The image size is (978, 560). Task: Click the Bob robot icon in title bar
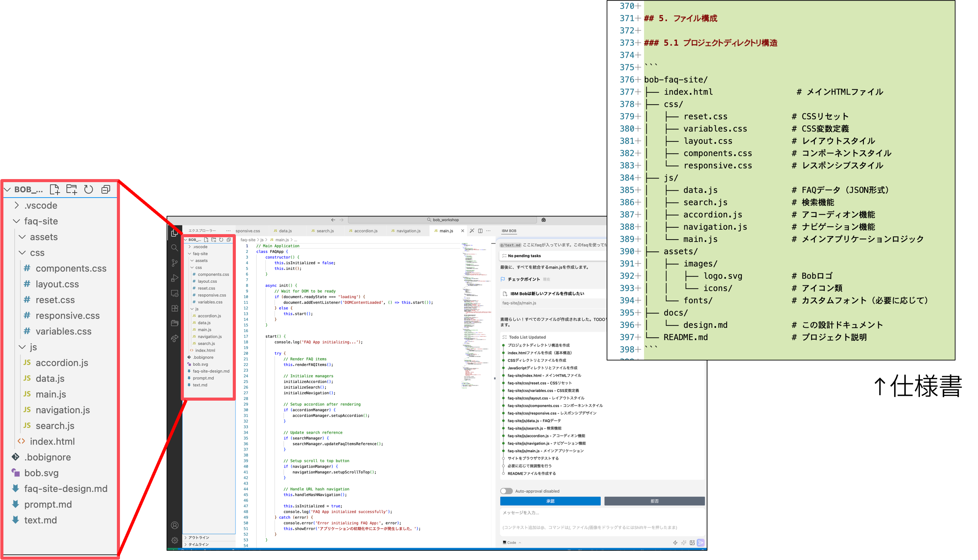click(543, 220)
